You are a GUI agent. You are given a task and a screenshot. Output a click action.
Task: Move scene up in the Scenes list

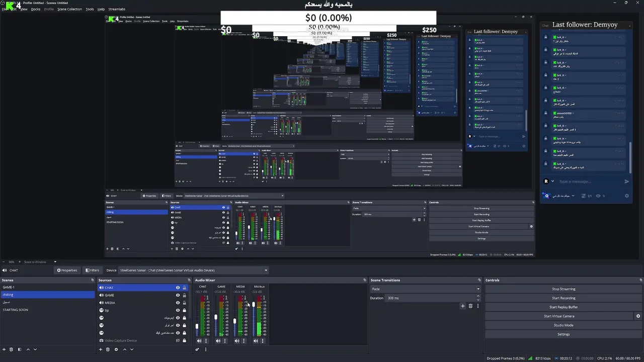coord(28,349)
